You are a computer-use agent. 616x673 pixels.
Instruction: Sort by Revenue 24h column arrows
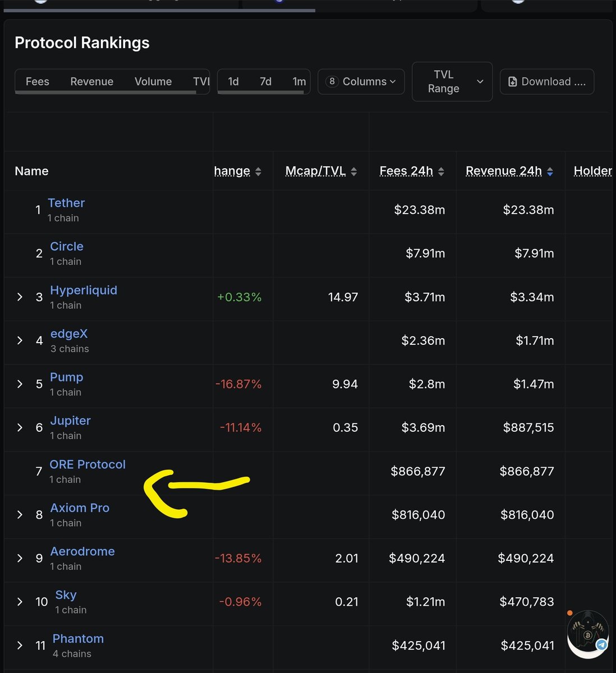[550, 172]
